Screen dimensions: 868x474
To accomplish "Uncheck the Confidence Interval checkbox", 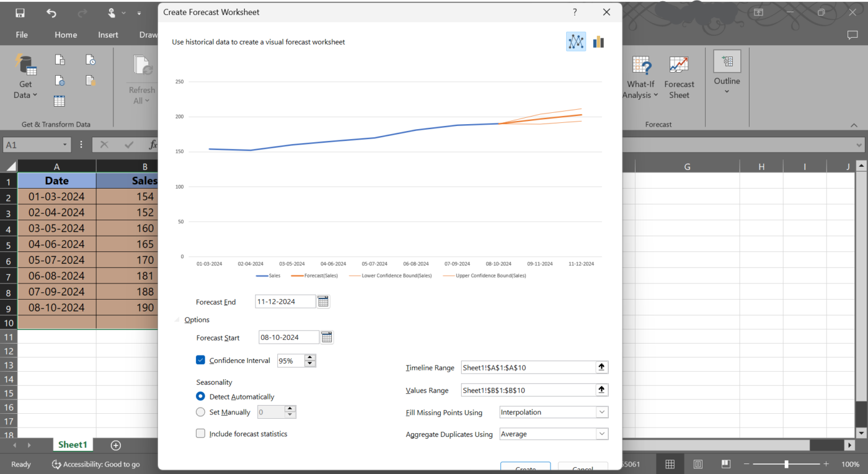I will coord(200,360).
